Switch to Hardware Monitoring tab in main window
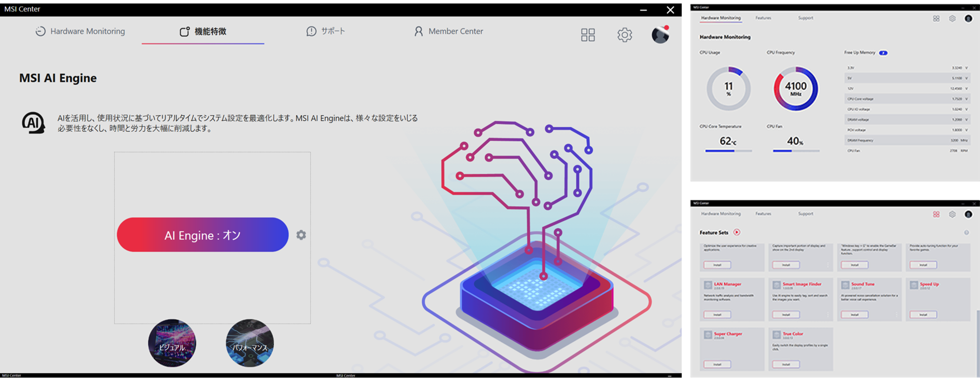 [80, 31]
